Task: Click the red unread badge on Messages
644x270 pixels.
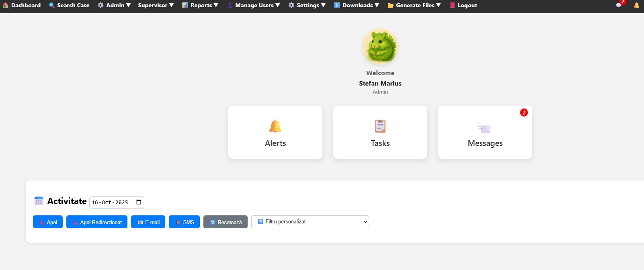Action: click(x=524, y=112)
